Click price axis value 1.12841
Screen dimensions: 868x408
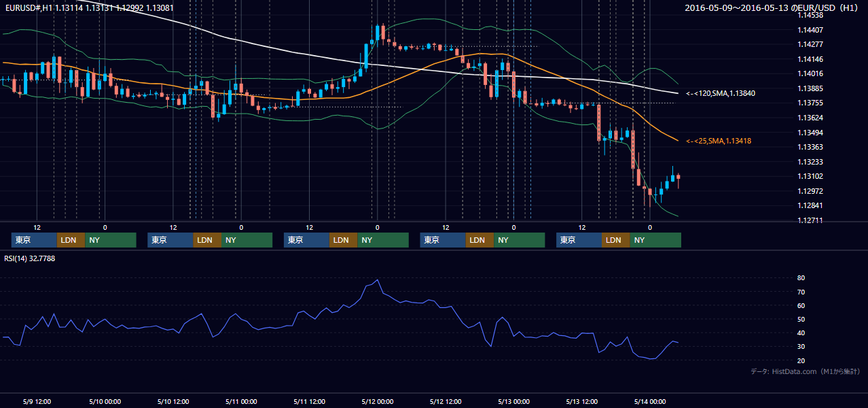[811, 205]
